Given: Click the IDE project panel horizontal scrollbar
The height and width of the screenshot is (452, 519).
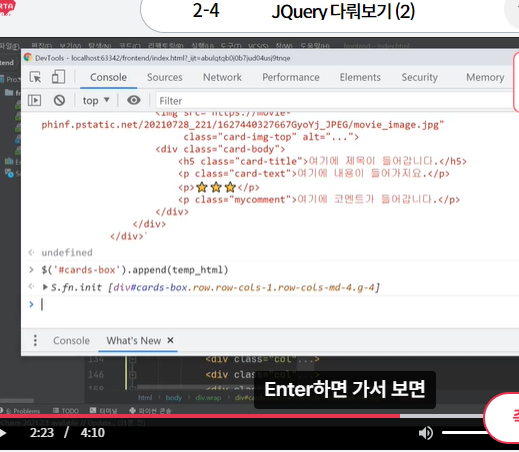Looking at the screenshot, I should pyautogui.click(x=17, y=400).
